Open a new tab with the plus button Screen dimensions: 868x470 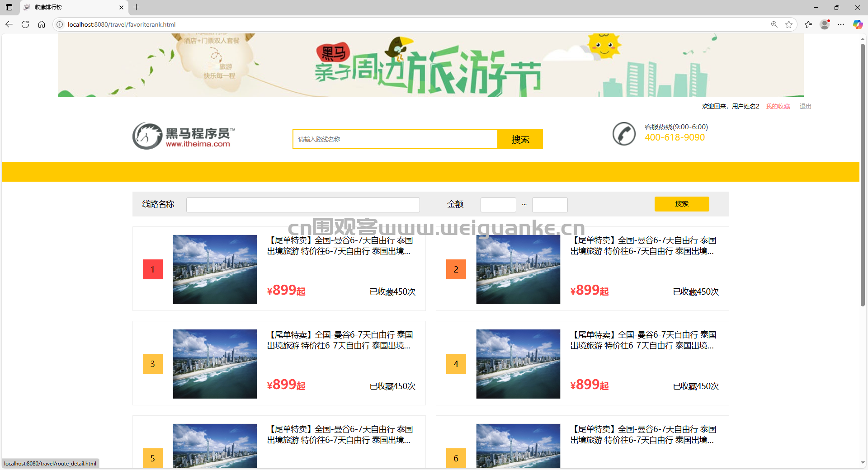click(136, 7)
